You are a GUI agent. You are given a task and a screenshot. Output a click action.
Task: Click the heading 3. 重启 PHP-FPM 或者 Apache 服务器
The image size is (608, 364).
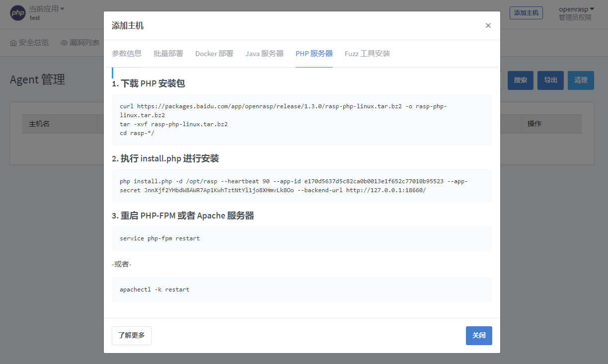click(x=183, y=216)
